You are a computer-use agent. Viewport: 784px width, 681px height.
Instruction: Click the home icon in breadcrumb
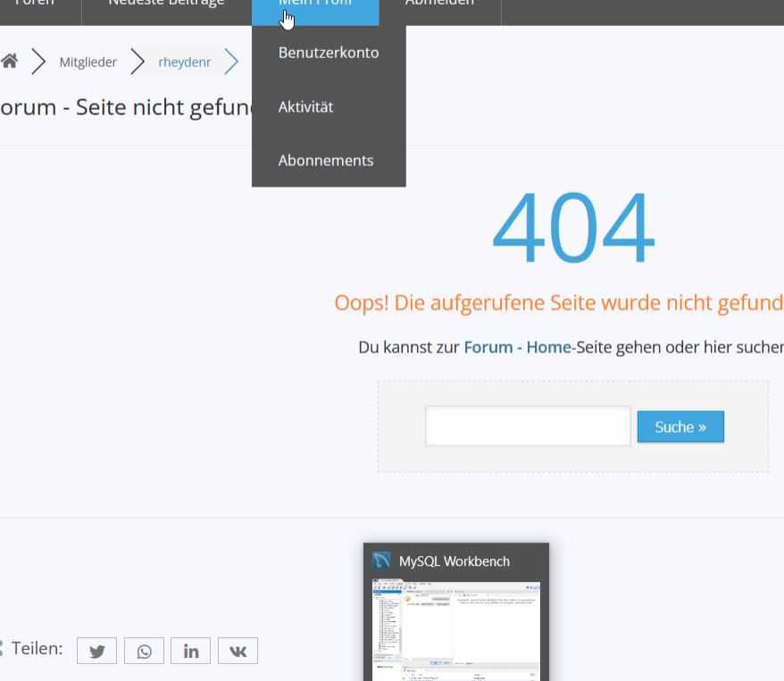(x=9, y=61)
